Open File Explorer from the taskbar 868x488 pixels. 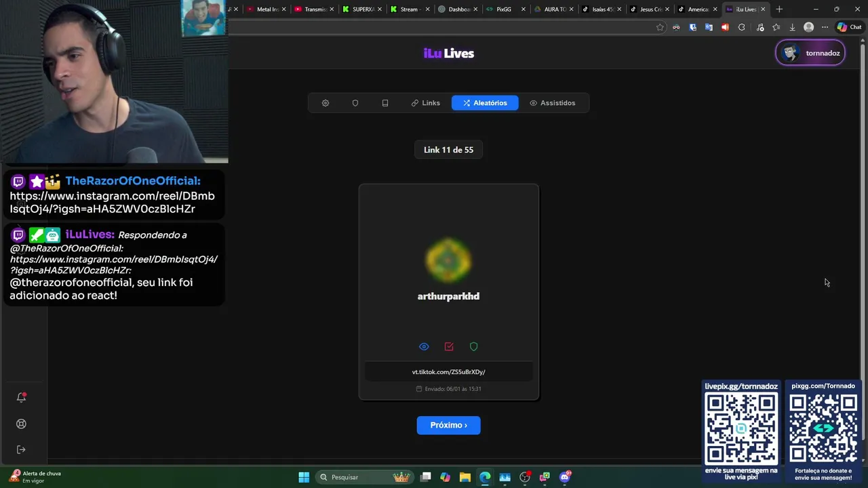point(465,477)
